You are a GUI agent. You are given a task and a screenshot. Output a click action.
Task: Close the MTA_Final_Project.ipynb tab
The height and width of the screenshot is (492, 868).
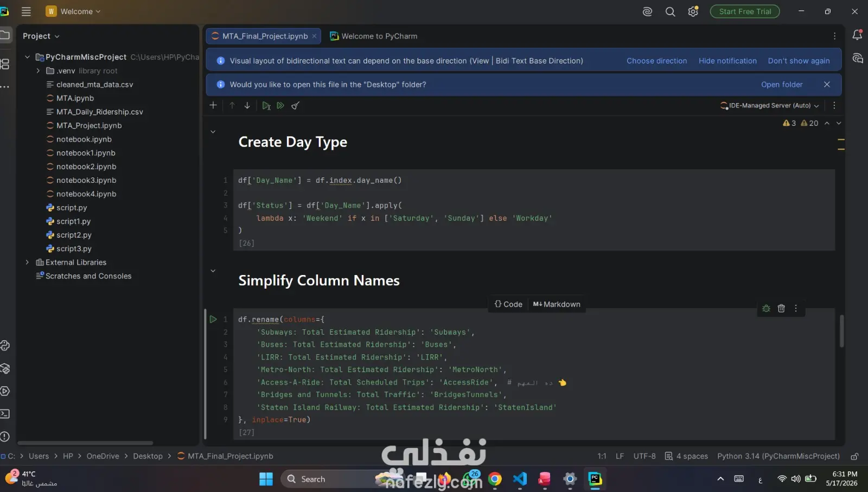(x=314, y=36)
